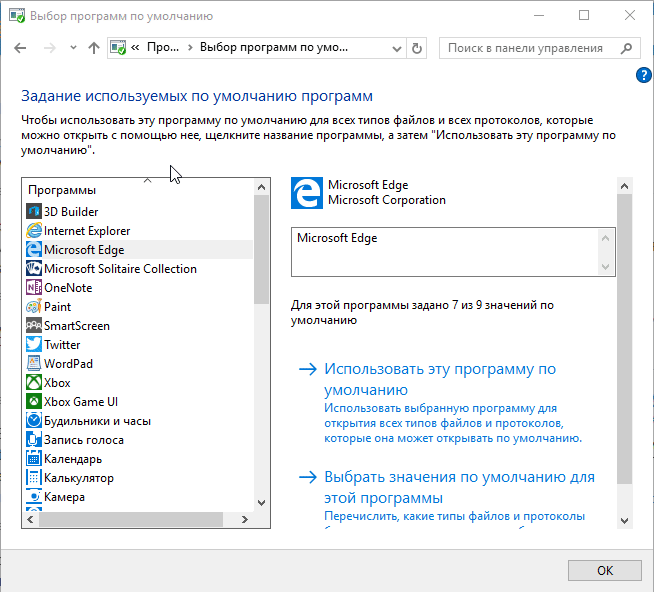This screenshot has width=654, height=592.
Task: Collapse the Программы list header arrow
Action: [x=148, y=181]
